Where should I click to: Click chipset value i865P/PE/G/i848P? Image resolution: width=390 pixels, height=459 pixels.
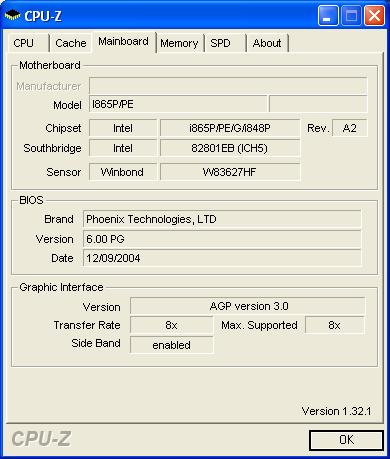click(x=230, y=128)
